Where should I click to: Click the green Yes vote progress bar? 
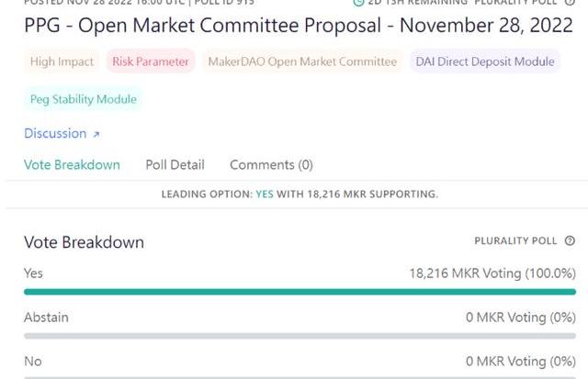(x=300, y=292)
